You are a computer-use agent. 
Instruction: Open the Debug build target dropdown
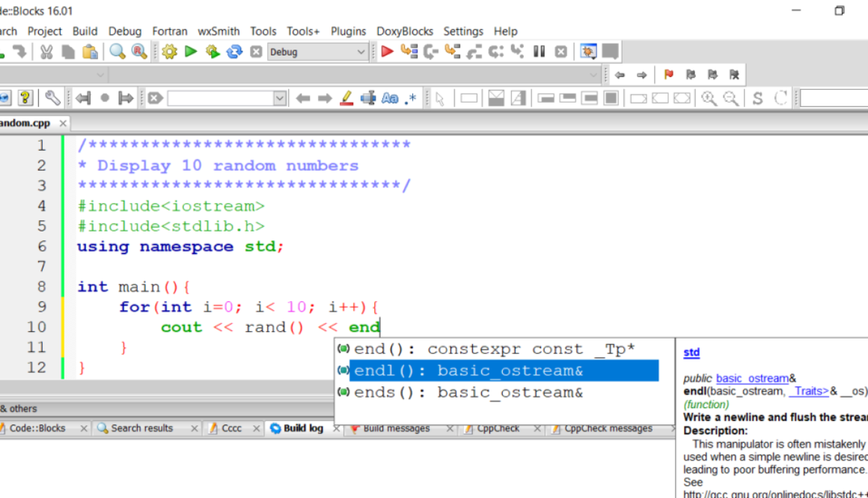coord(361,52)
